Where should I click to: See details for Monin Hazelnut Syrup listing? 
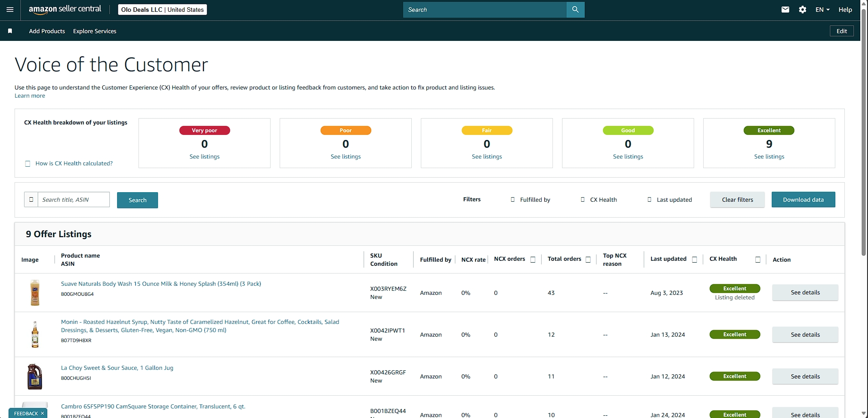805,335
